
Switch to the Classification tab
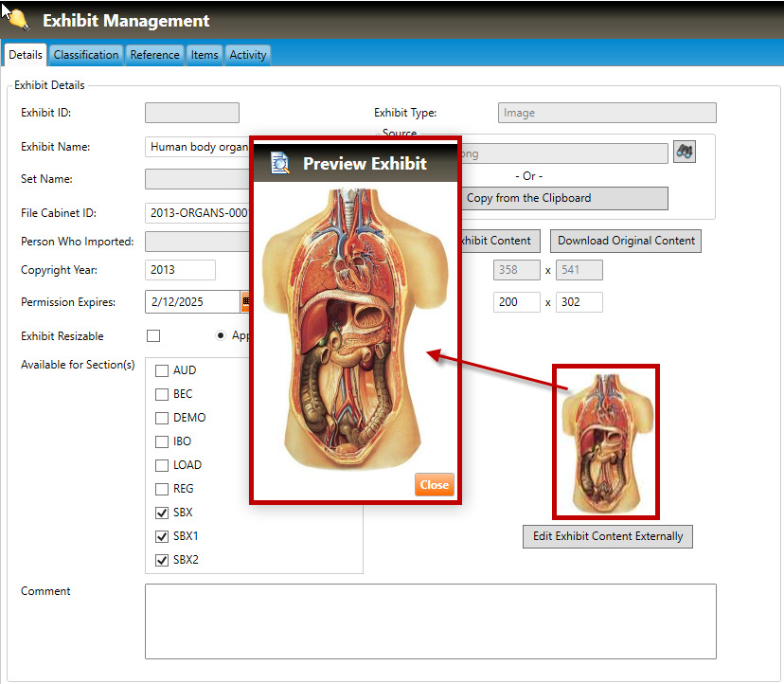tap(86, 55)
